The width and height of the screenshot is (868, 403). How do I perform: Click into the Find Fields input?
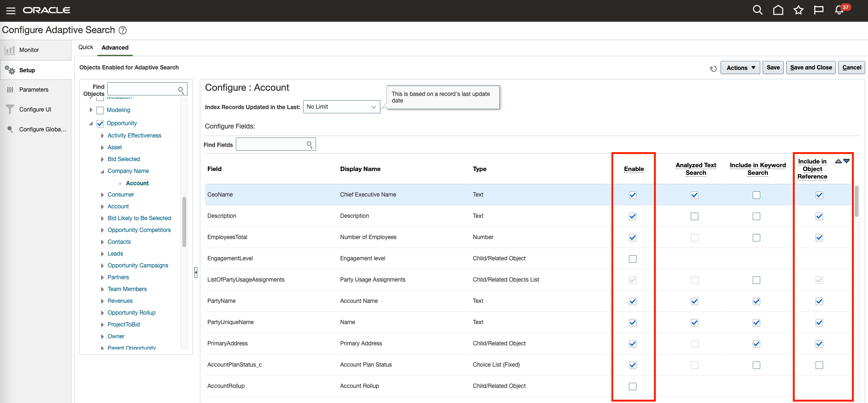pos(271,145)
